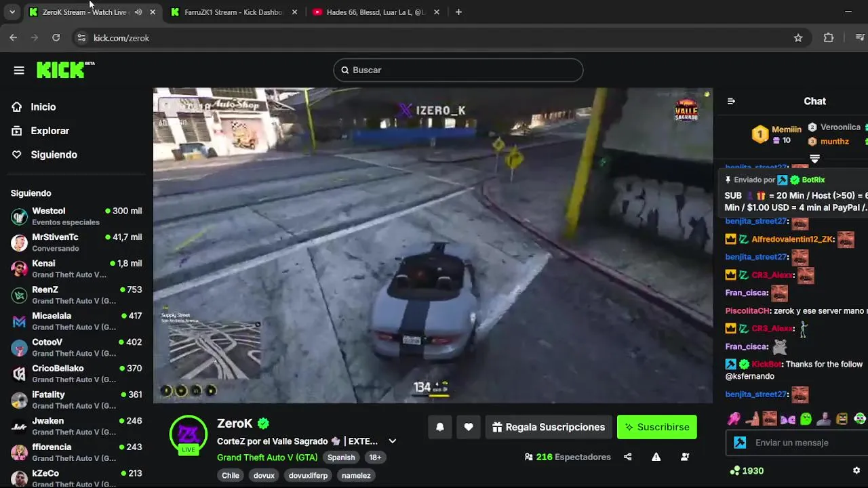Toggle follow heart for ZeroK

469,427
